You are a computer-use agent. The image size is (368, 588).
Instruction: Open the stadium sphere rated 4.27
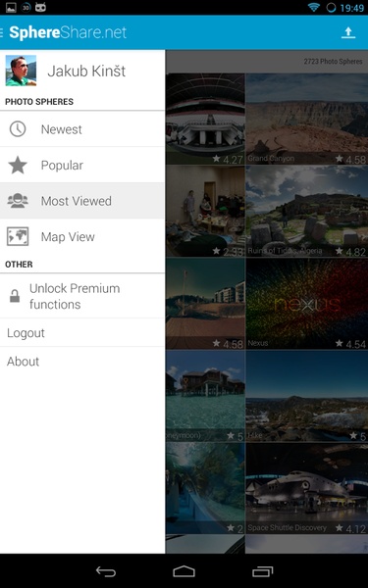(205, 119)
